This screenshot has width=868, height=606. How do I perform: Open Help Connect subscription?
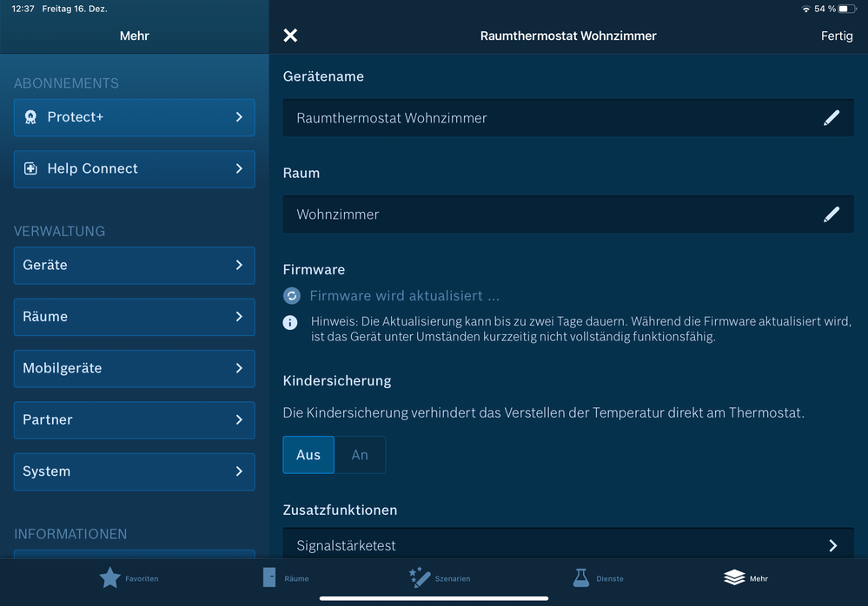point(134,169)
